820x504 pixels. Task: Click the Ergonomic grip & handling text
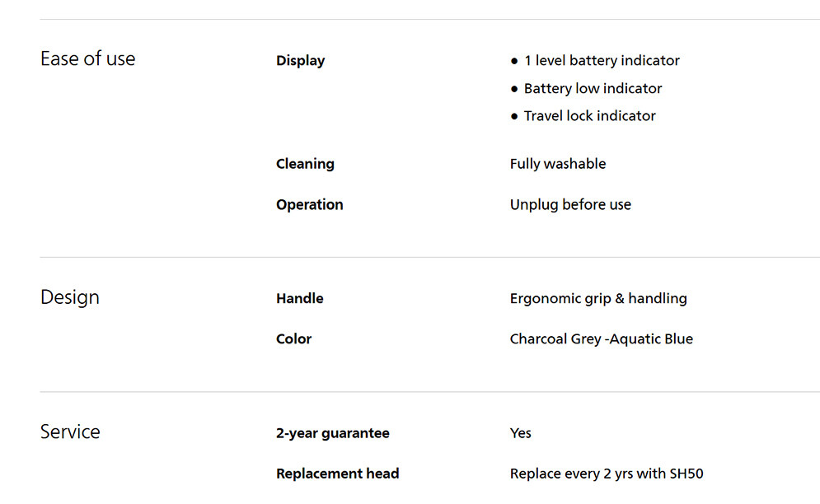tap(598, 299)
